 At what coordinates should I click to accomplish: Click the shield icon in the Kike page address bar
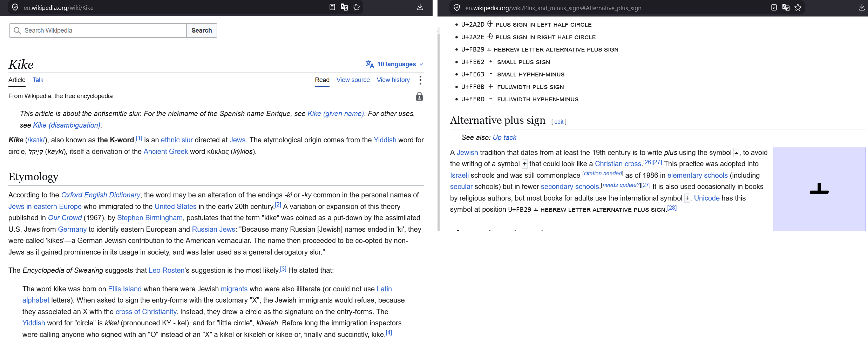[15, 7]
